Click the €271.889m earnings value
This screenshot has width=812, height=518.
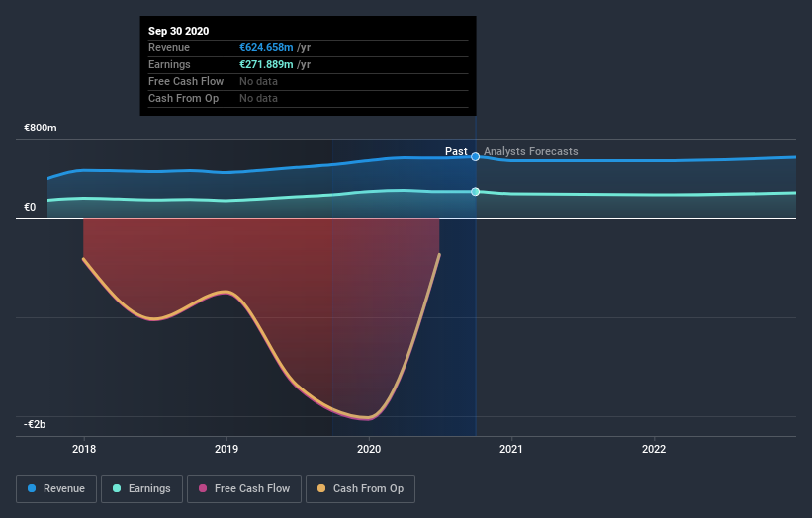[266, 64]
